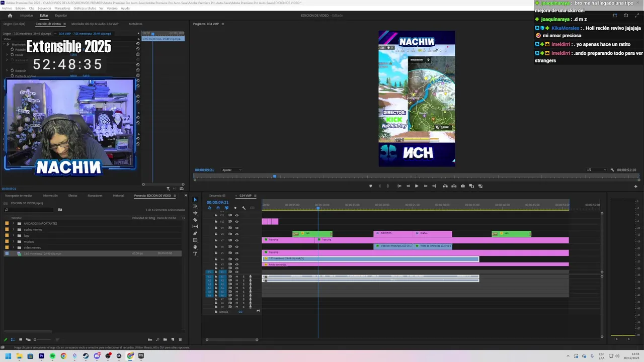The width and height of the screenshot is (644, 362).
Task: Open Windows Start menu on taskbar
Action: [8, 356]
